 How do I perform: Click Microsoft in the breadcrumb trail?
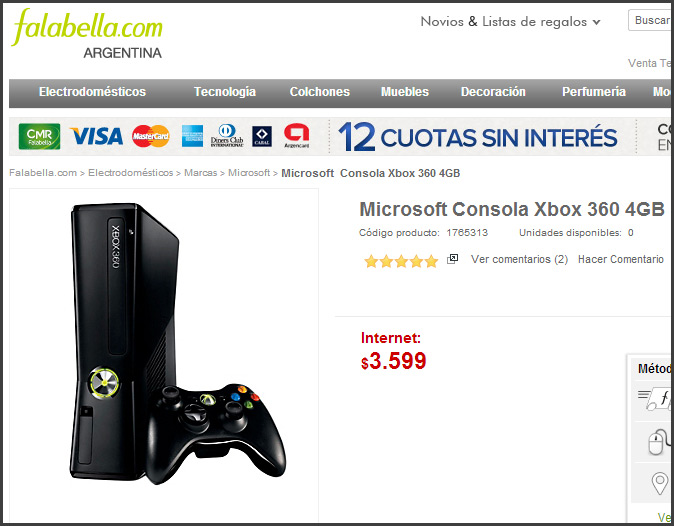tap(249, 173)
